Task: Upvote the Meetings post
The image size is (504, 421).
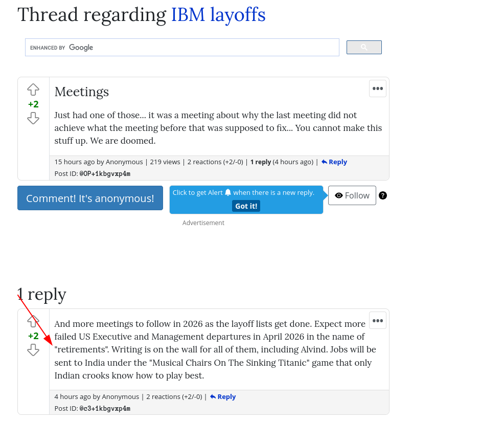Action: pyautogui.click(x=33, y=90)
